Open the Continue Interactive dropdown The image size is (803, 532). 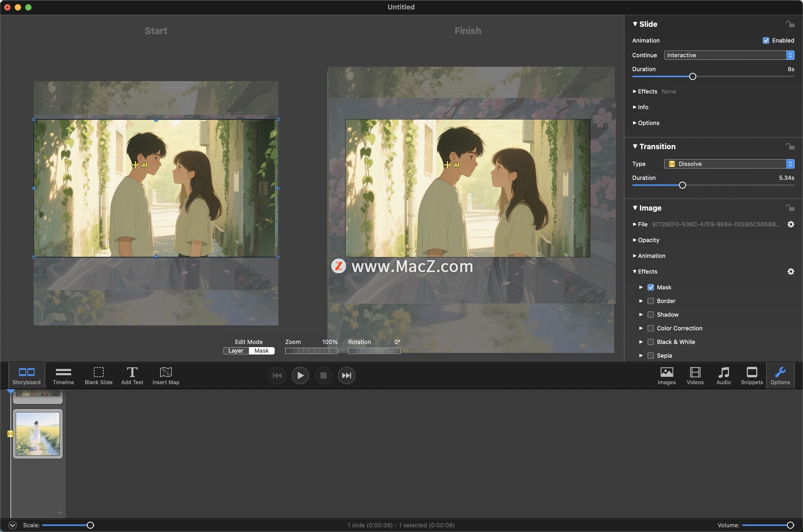729,55
